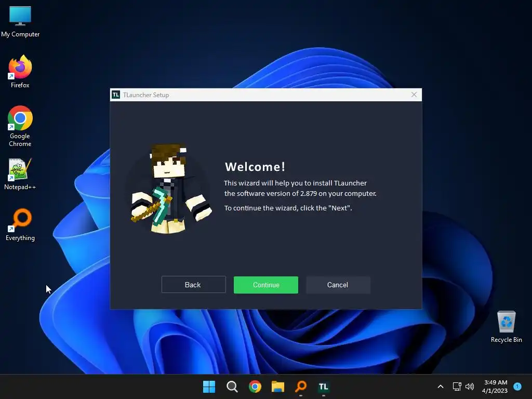Open the Windows Start menu
Viewport: 532px width, 399px height.
click(x=209, y=387)
